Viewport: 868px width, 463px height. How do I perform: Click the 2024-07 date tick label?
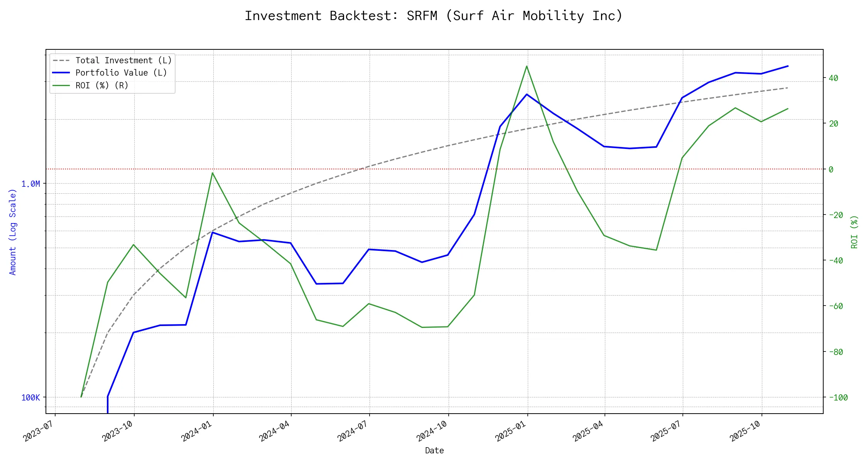[x=352, y=431]
